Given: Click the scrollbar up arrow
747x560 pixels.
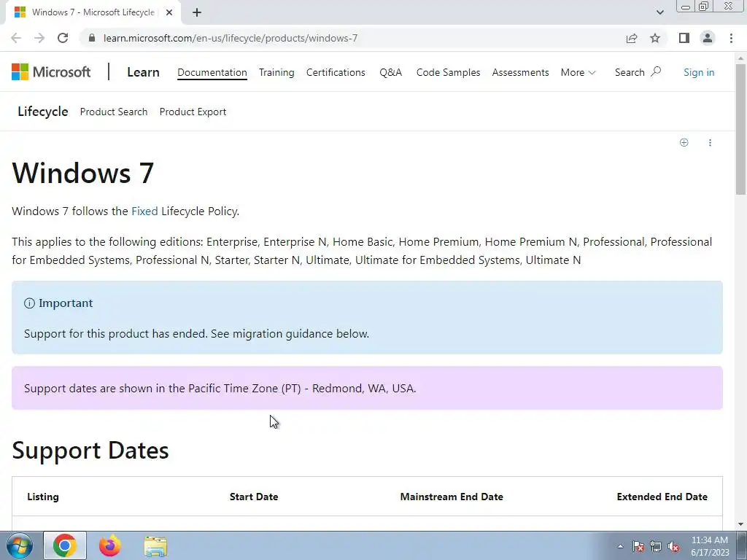Looking at the screenshot, I should [x=740, y=58].
